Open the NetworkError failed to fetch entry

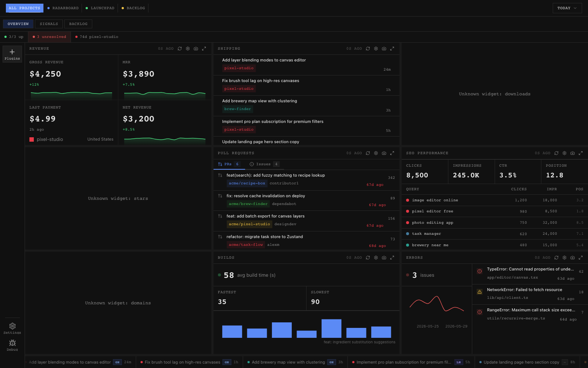530,294
